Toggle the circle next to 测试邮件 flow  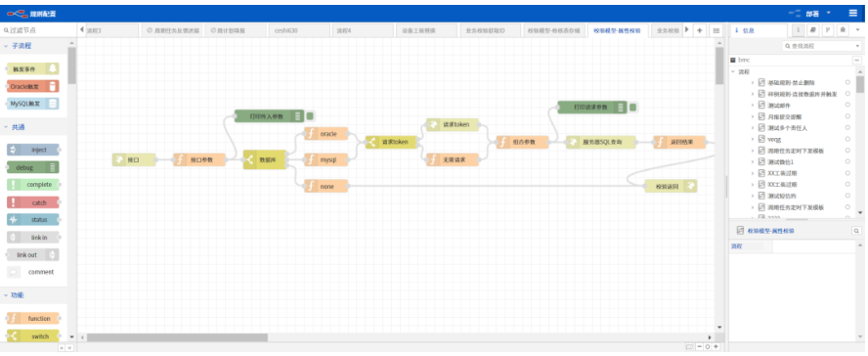pos(847,105)
